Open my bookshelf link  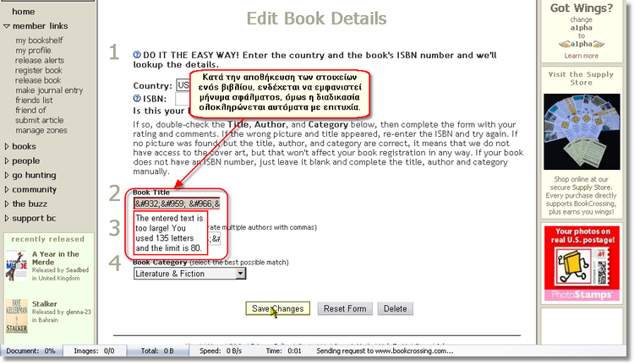point(38,41)
